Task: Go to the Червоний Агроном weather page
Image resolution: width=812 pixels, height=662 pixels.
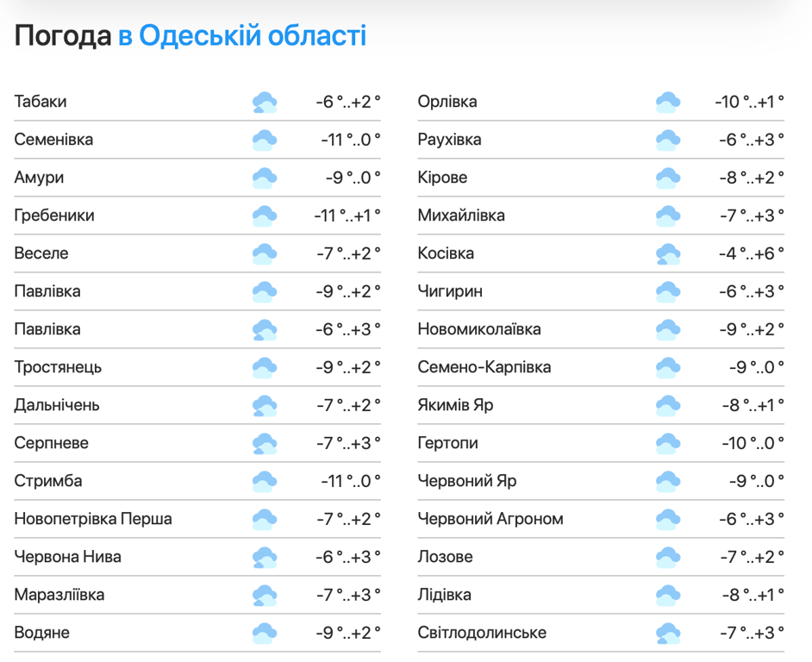Action: [x=490, y=519]
